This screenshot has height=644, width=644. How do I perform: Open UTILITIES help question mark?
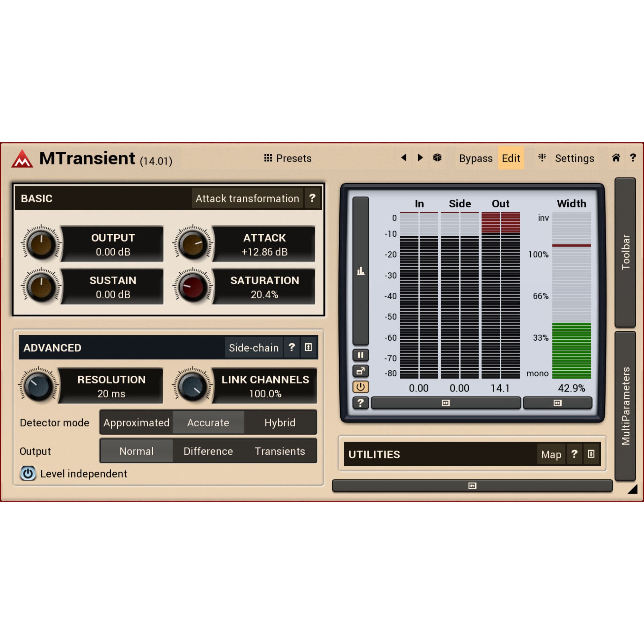[x=574, y=454]
